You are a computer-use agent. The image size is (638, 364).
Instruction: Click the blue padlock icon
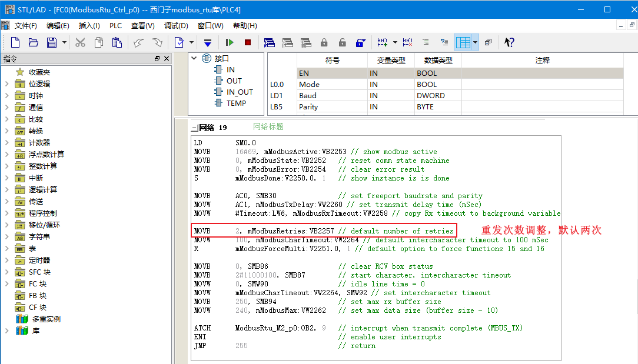point(361,42)
